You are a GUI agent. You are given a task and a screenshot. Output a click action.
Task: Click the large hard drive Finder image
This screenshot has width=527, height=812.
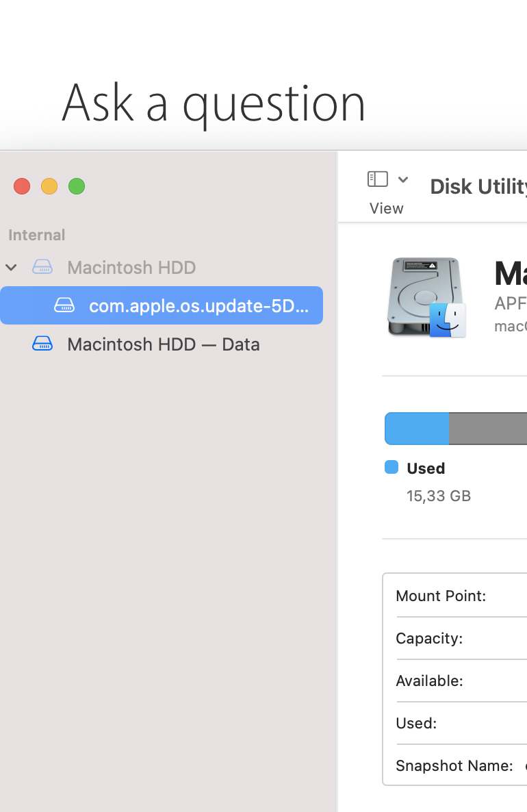426,297
